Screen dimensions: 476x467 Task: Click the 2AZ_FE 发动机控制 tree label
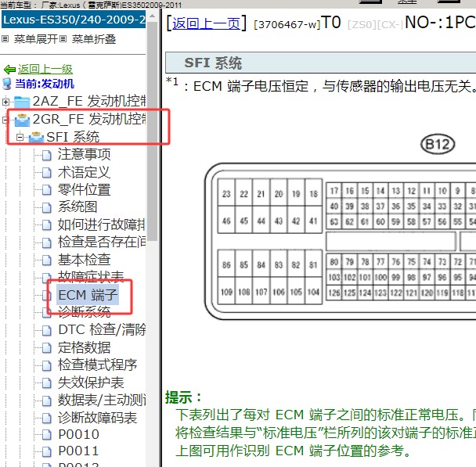click(x=89, y=101)
